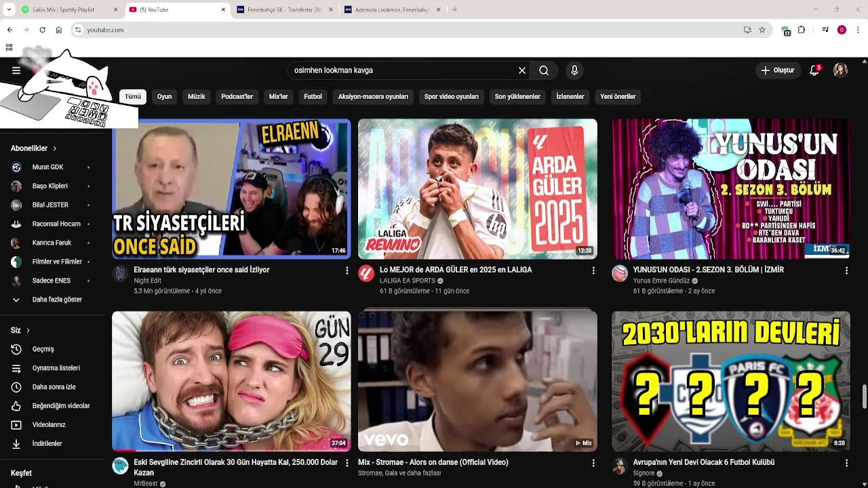Select the Yeni öneriler chip

pos(618,97)
